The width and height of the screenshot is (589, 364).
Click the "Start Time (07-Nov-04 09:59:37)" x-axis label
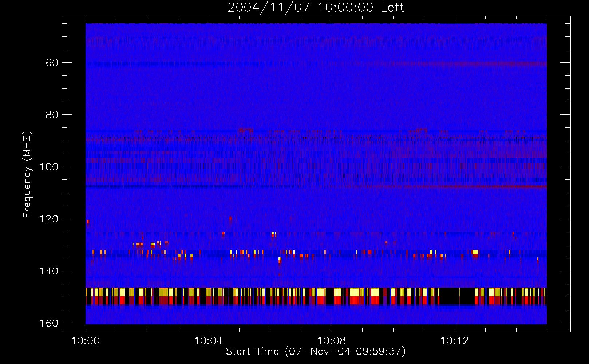tap(316, 352)
